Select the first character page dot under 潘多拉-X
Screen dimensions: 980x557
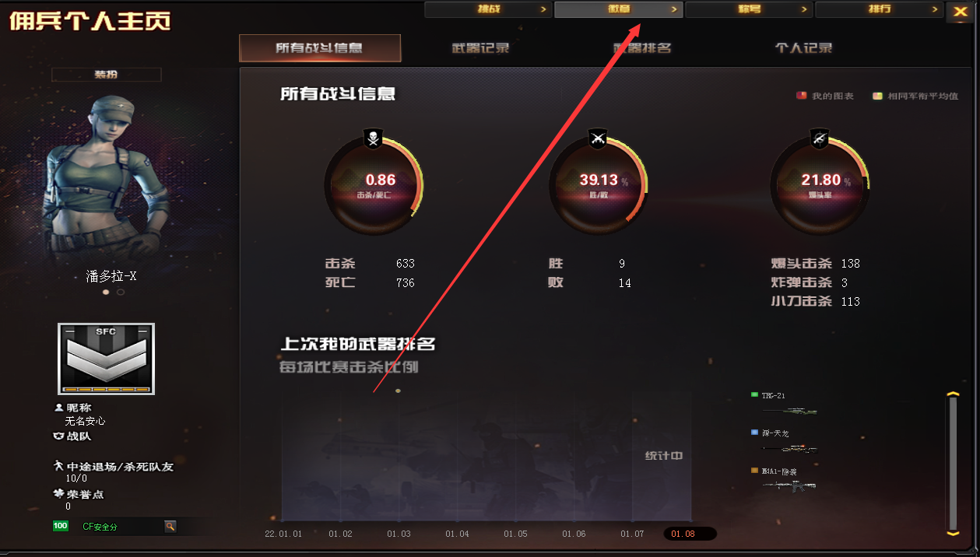(x=106, y=293)
